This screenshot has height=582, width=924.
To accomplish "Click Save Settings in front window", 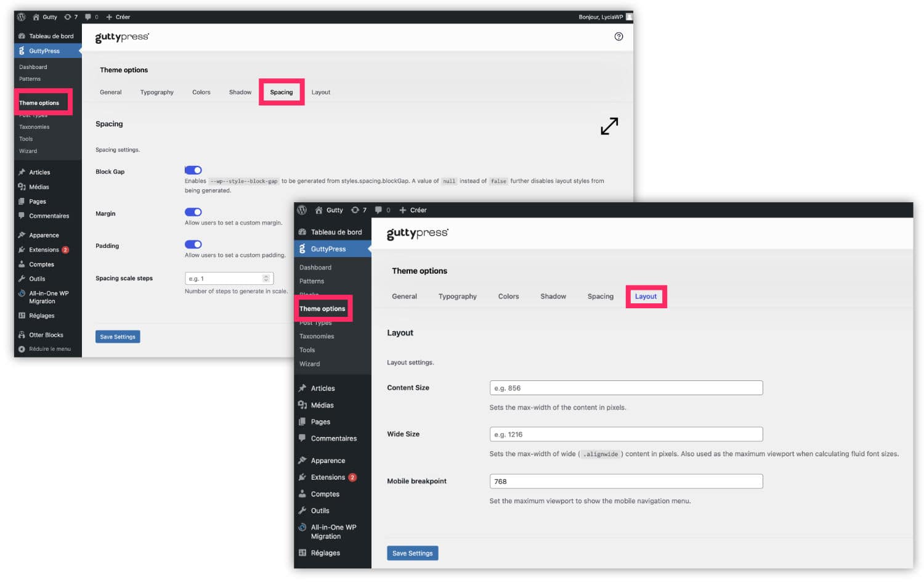I will click(x=413, y=553).
